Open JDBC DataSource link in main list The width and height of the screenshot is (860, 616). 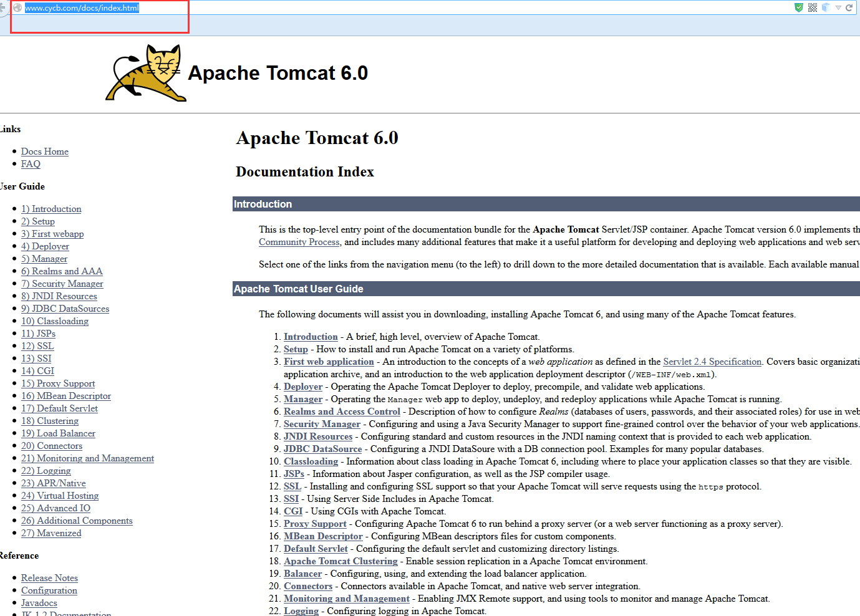323,449
